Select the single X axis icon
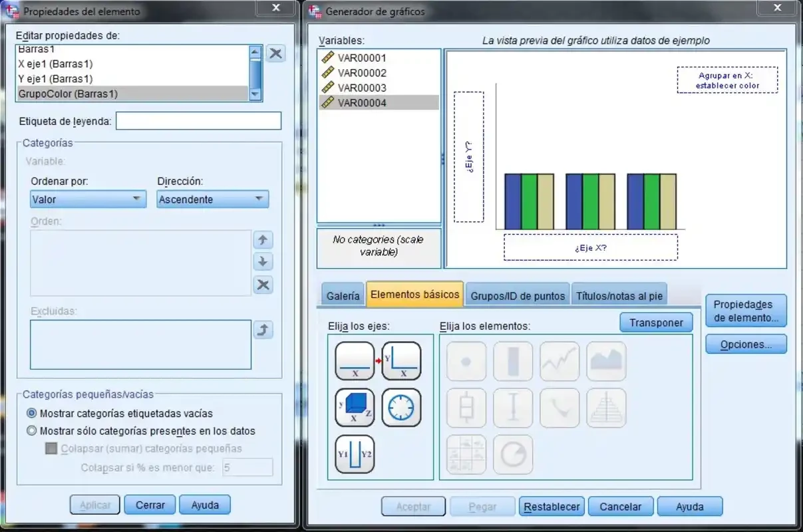The image size is (803, 532). click(355, 361)
